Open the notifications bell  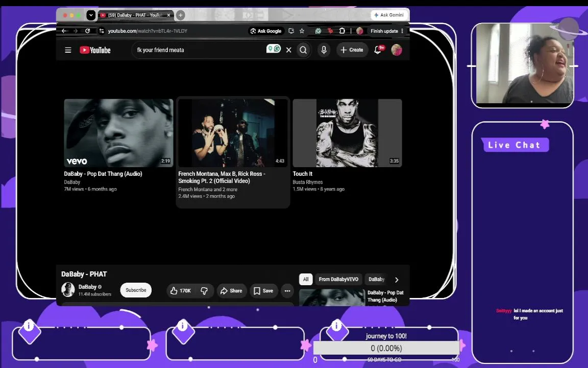click(378, 50)
